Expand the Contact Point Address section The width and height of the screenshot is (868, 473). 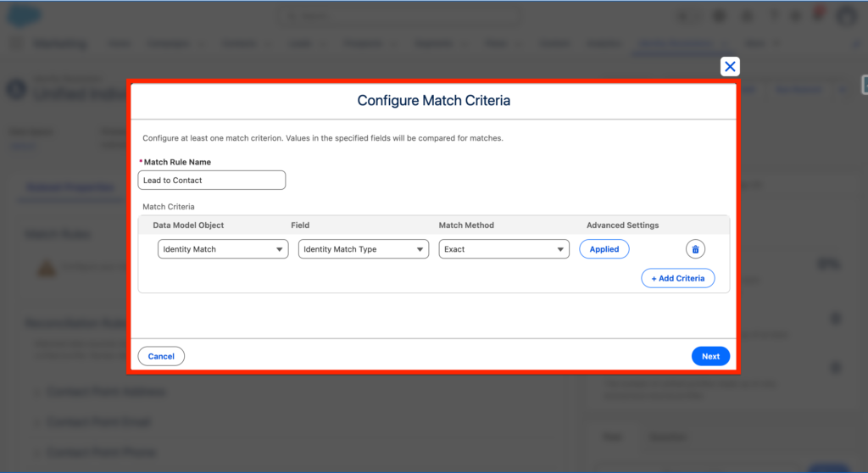(106, 392)
